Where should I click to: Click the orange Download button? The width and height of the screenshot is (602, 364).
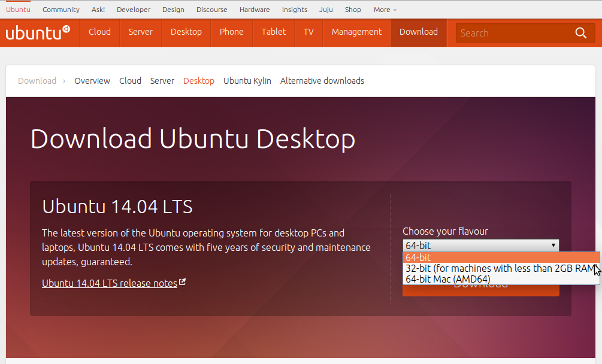click(x=480, y=290)
